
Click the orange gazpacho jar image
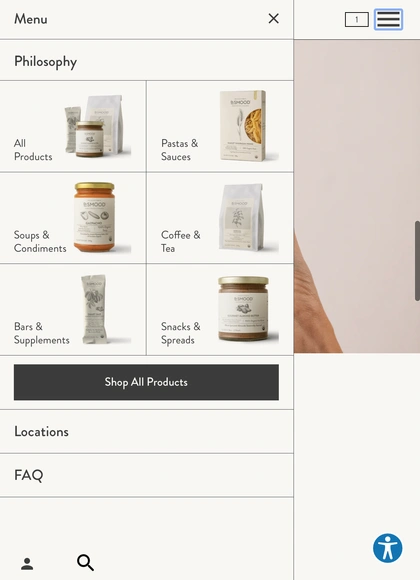coord(95,218)
